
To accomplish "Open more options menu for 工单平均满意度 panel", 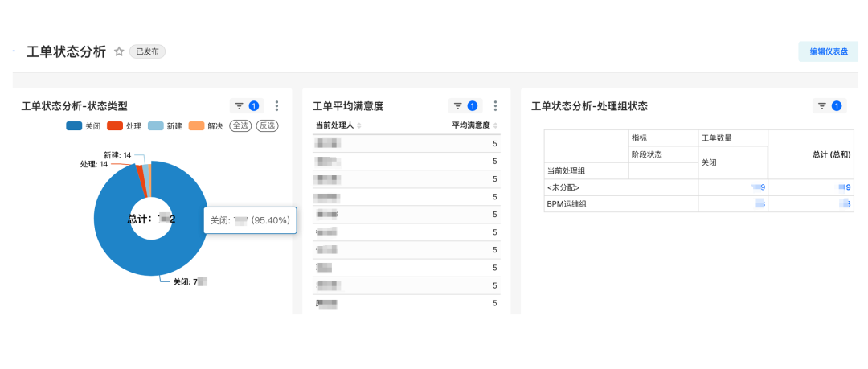I will pos(495,105).
